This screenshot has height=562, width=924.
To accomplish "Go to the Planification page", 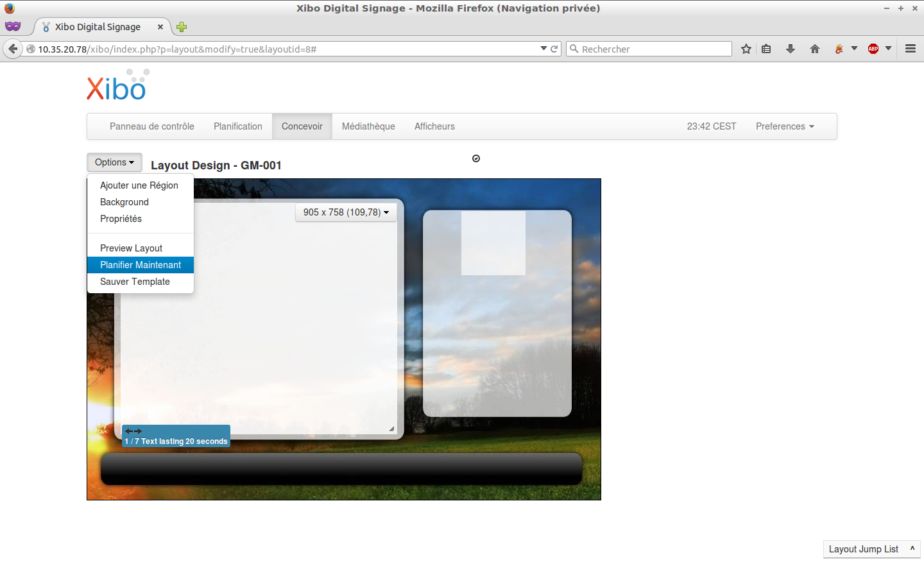I will (x=237, y=126).
